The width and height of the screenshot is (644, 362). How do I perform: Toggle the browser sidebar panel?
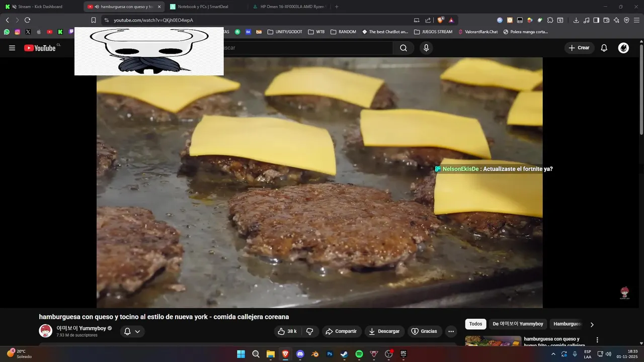click(x=596, y=20)
